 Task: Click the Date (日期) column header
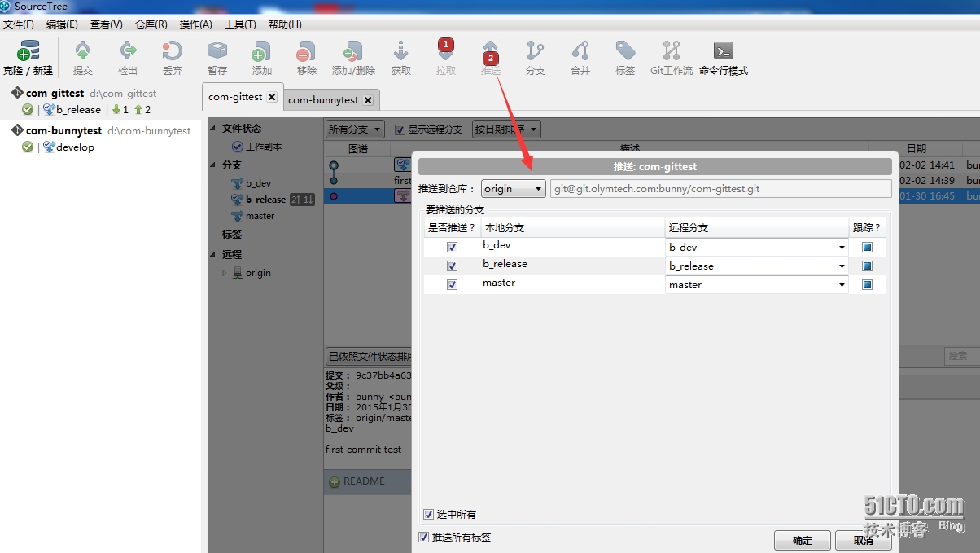pyautogui.click(x=917, y=148)
